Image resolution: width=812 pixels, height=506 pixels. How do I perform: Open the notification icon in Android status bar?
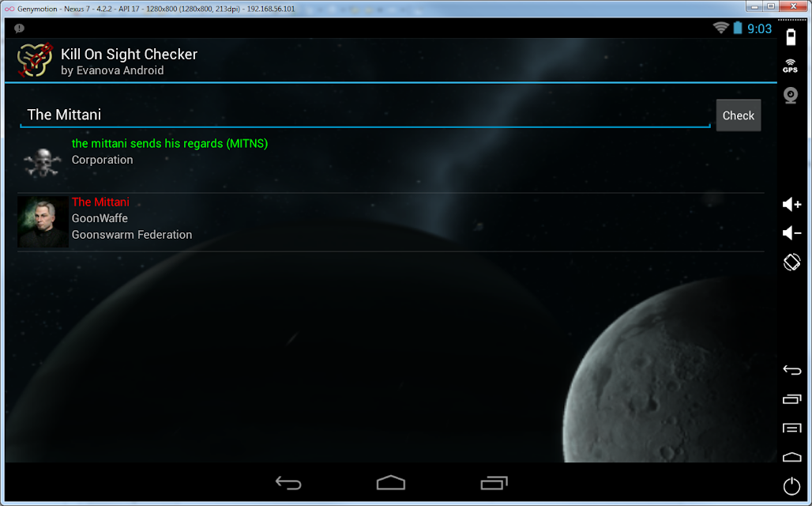point(19,28)
